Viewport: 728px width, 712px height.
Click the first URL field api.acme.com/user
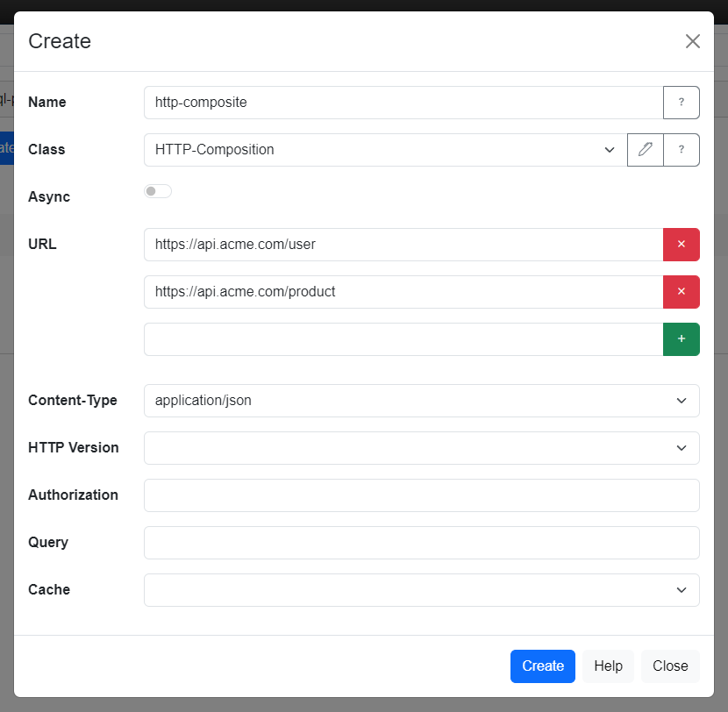click(403, 245)
